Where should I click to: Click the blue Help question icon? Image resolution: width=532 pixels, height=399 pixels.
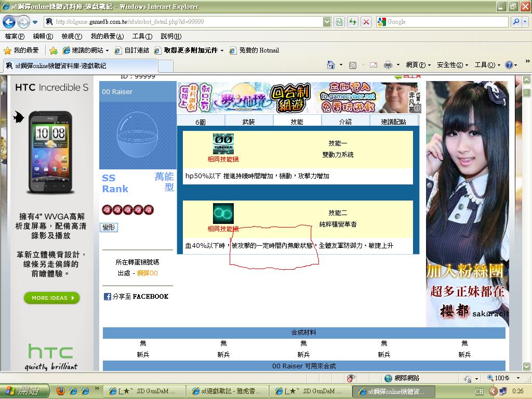(509, 65)
